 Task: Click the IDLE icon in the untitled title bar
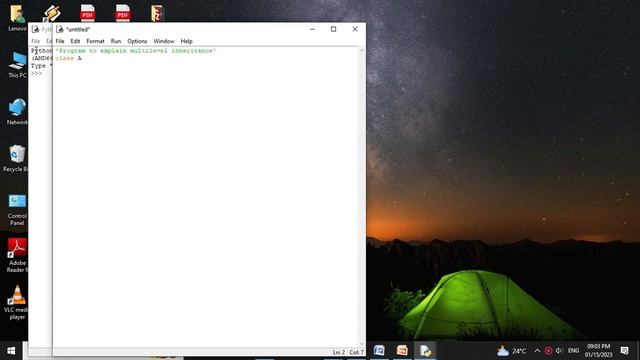tap(60, 29)
